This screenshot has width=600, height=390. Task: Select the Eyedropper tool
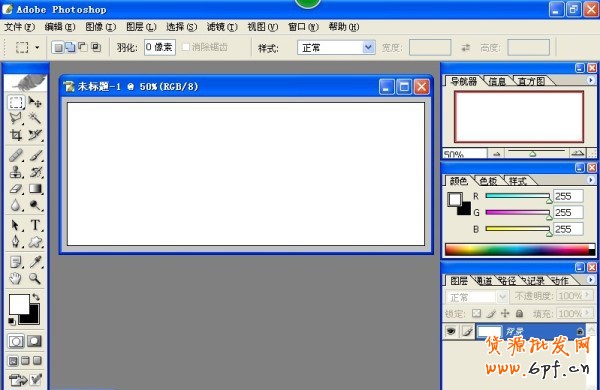[35, 262]
